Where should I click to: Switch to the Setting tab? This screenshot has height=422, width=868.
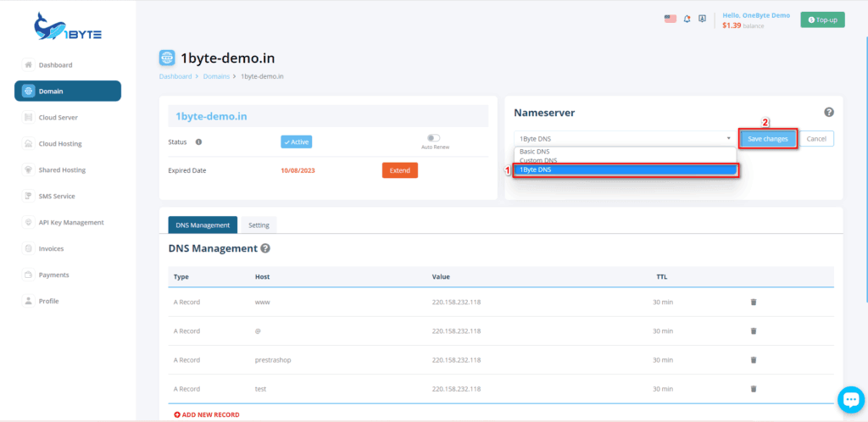point(259,225)
